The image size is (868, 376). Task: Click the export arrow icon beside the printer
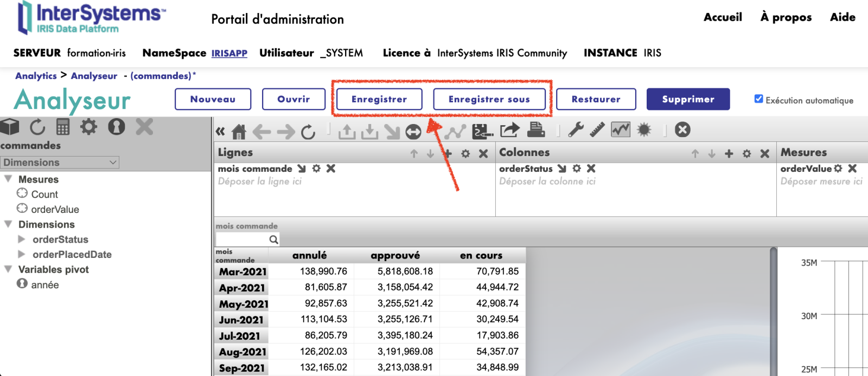pos(509,130)
